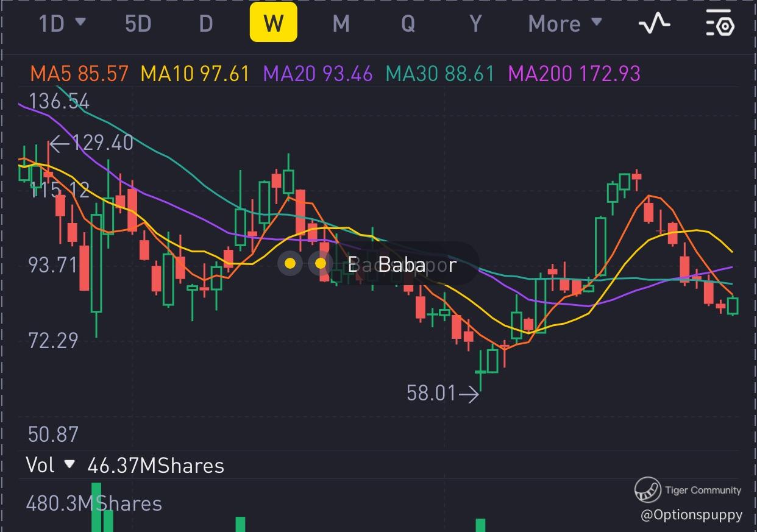Click the MA10 97.61 indicator label
Viewport: 757px width, 532px height.
click(x=195, y=74)
